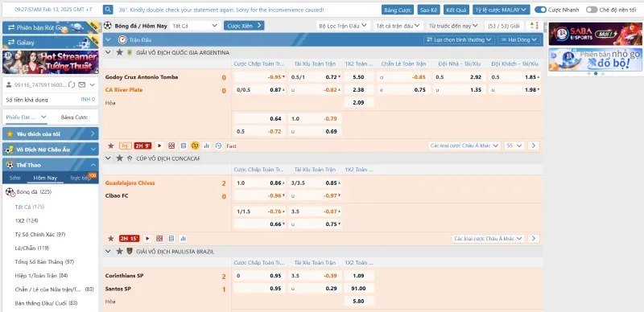Open the Tỷ lệ cược MALAY odds dropdown
Image resolution: width=644 pixels, height=312 pixels.
pyautogui.click(x=501, y=10)
